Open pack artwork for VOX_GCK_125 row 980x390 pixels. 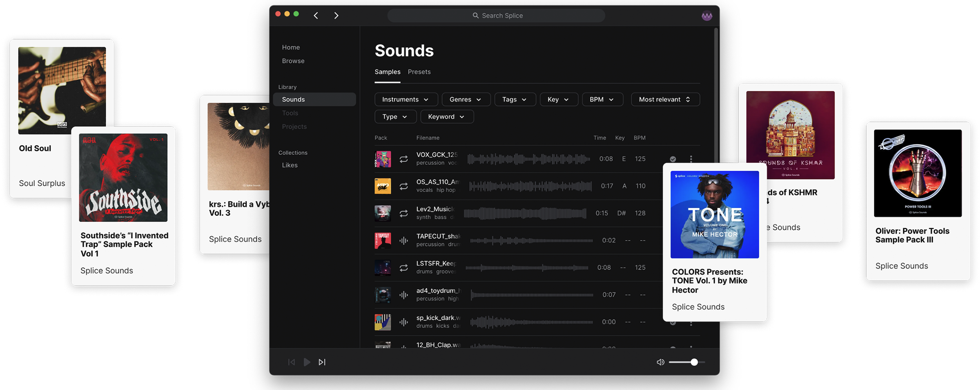[383, 159]
